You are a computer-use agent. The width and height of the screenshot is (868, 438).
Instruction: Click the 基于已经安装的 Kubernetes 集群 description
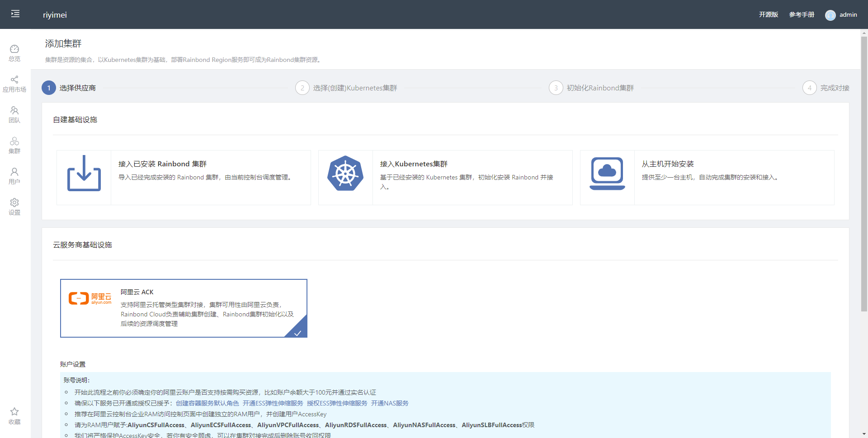pyautogui.click(x=467, y=182)
